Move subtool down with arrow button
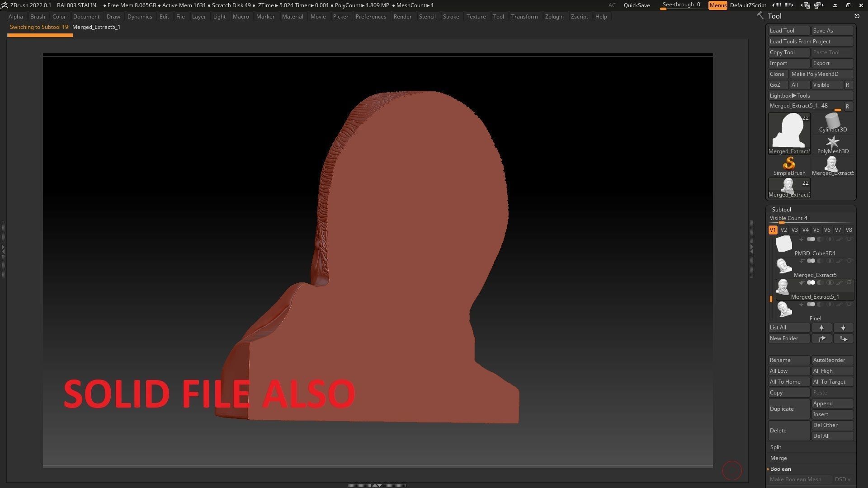868x488 pixels. point(843,328)
